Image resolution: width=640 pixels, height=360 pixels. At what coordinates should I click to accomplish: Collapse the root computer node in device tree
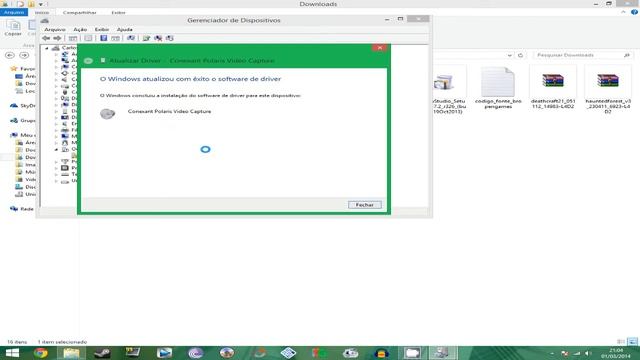47,48
